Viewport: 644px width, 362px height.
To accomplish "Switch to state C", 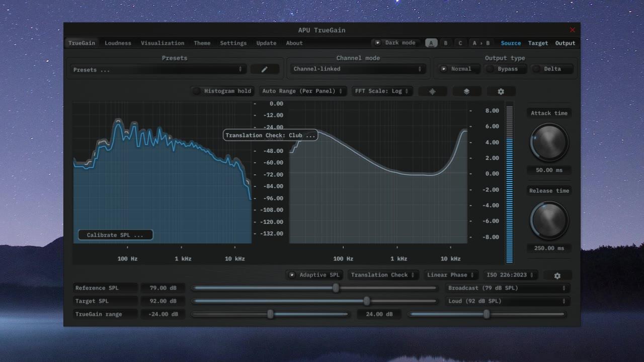I will (460, 43).
